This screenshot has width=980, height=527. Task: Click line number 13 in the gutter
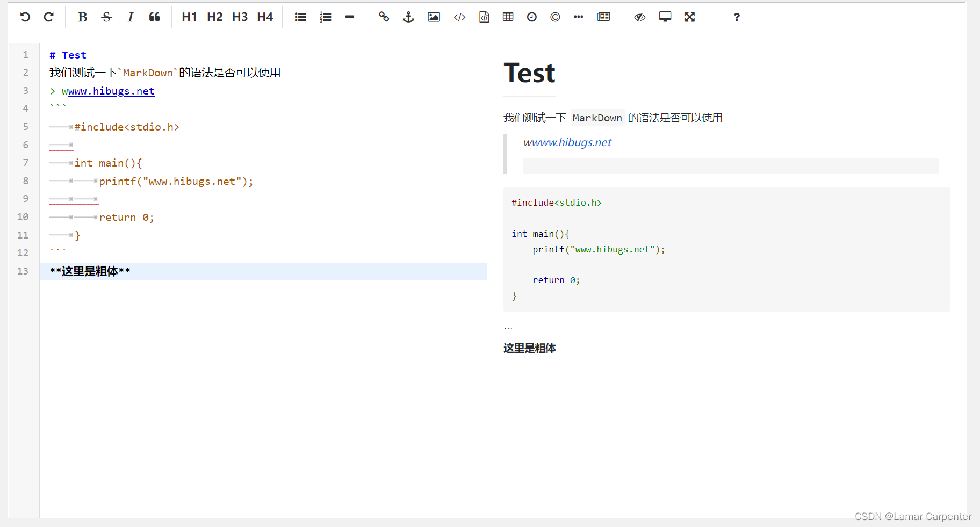click(x=23, y=271)
